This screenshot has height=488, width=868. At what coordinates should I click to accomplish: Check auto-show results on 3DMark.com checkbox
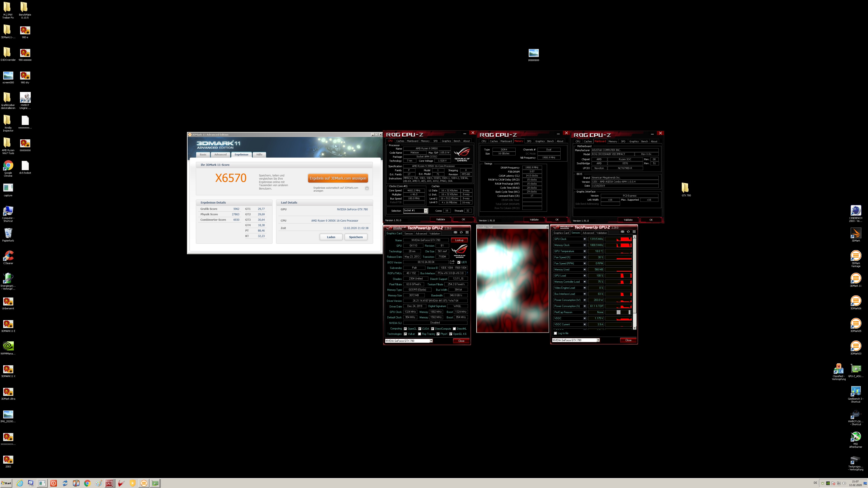[x=367, y=188]
